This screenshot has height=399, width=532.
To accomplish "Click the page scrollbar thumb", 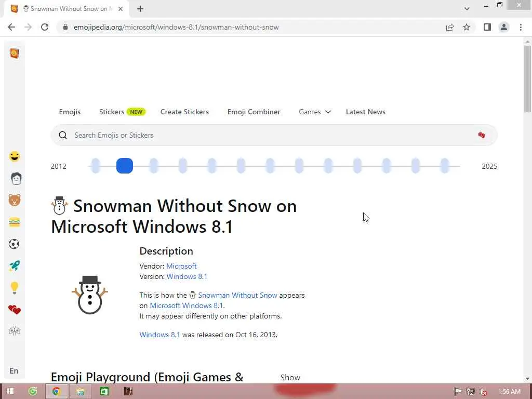I will pyautogui.click(x=527, y=79).
